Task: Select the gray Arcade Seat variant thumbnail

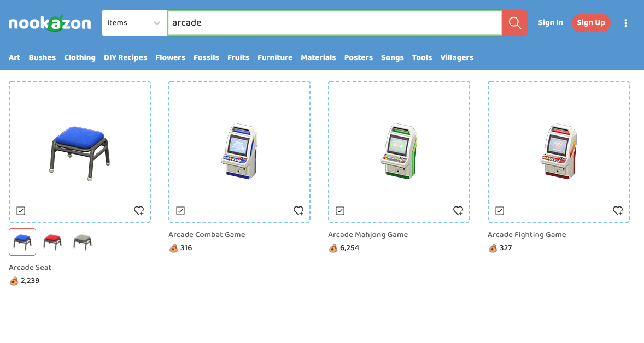Action: (81, 241)
